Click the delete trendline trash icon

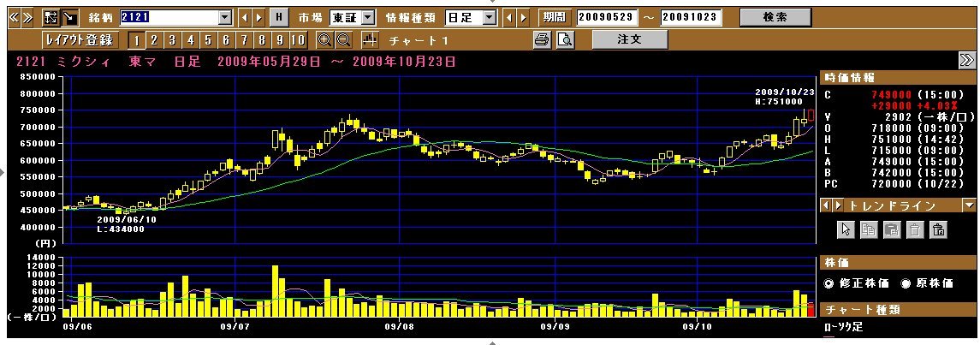[x=915, y=229]
